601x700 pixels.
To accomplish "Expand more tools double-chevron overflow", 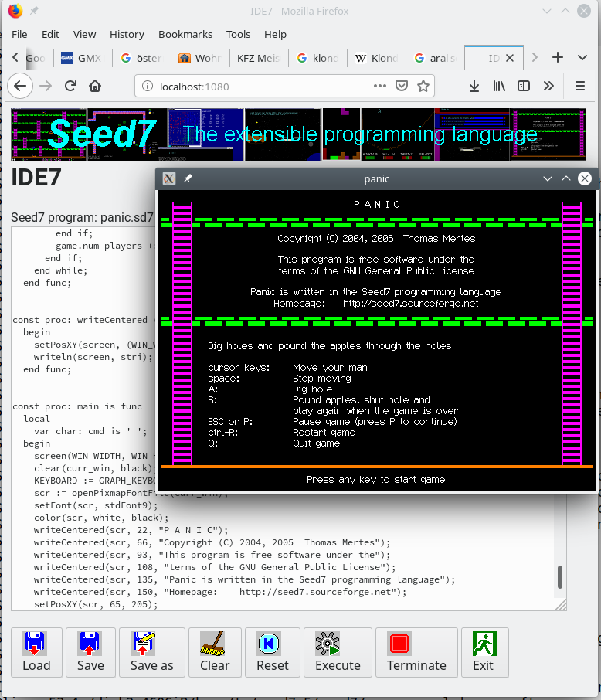I will tap(548, 86).
